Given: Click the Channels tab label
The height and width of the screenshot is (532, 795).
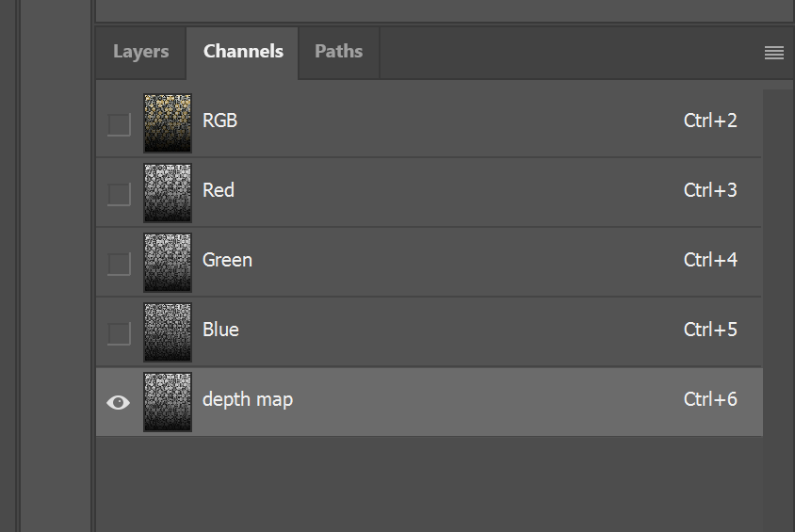Looking at the screenshot, I should click(243, 52).
